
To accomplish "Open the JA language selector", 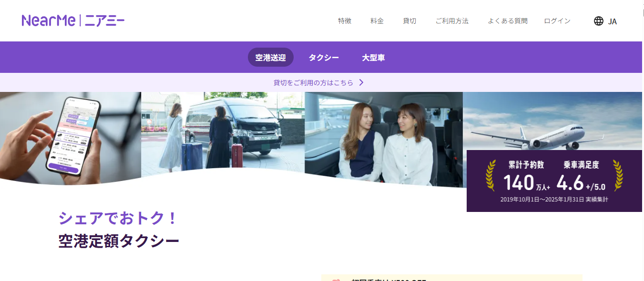I will pyautogui.click(x=612, y=21).
